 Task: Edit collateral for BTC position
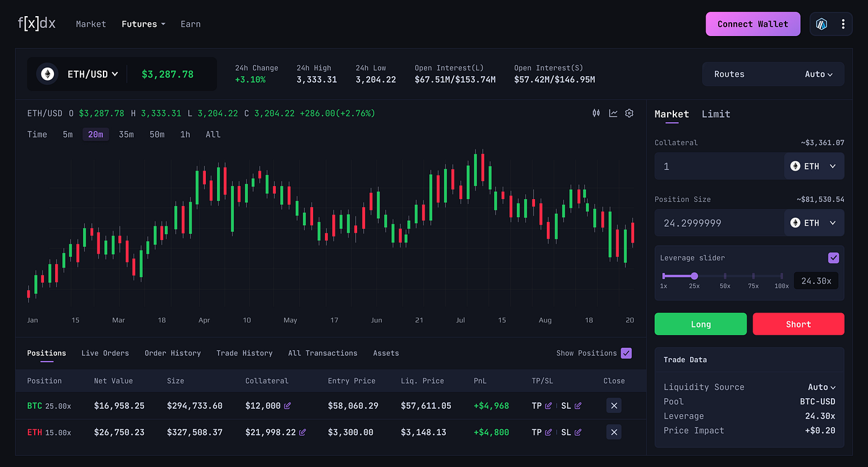point(287,406)
